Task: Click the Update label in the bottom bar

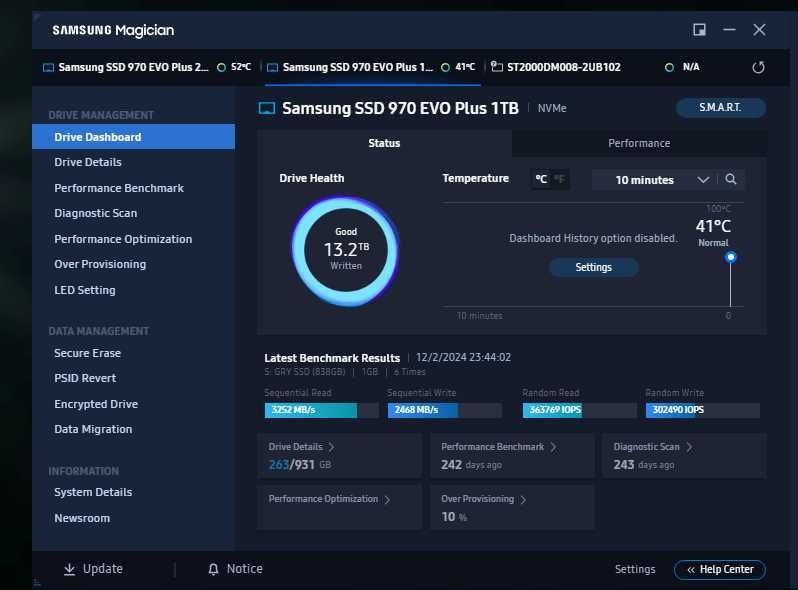Action: 103,569
